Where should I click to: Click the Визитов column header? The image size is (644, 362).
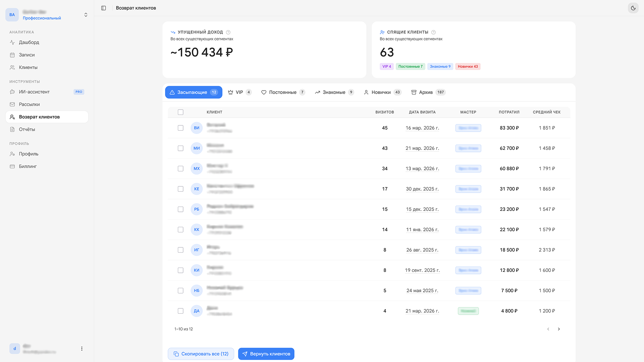pyautogui.click(x=384, y=112)
